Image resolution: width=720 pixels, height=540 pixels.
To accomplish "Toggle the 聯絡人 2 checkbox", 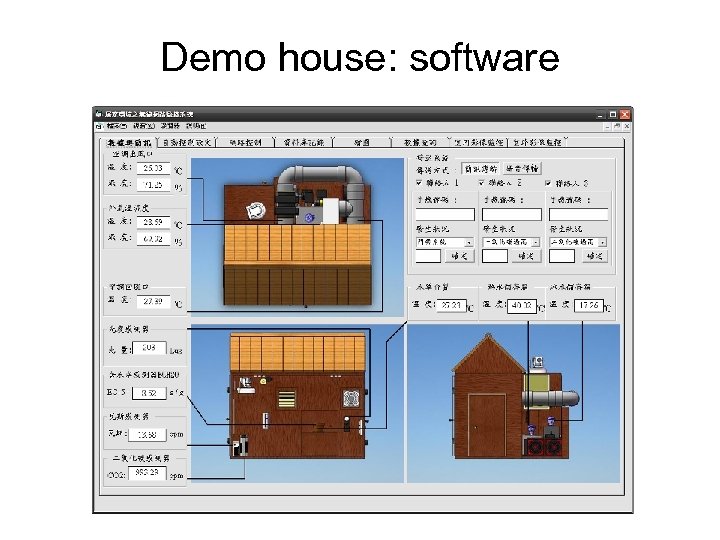I will [x=481, y=183].
